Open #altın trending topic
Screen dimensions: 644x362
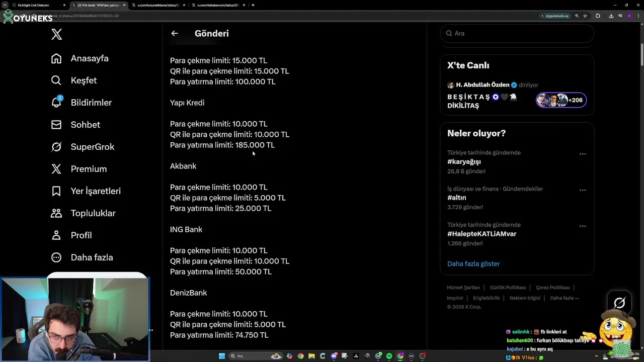457,198
